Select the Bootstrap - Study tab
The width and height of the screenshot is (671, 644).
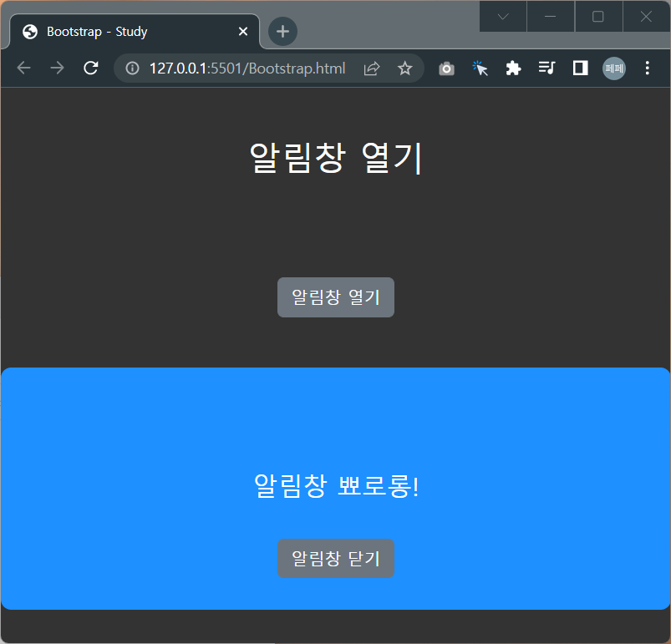(x=125, y=32)
